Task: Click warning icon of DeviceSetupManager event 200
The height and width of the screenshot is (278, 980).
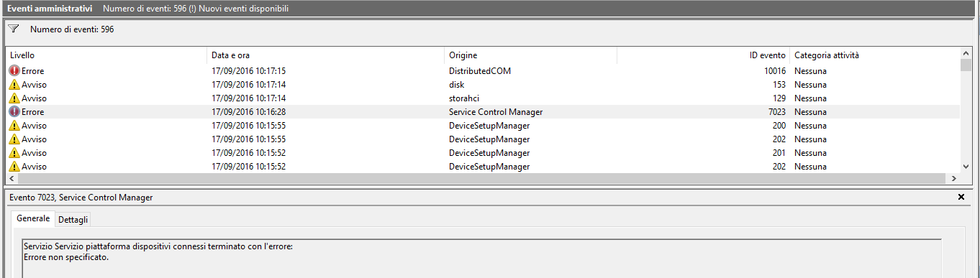Action: coord(14,126)
